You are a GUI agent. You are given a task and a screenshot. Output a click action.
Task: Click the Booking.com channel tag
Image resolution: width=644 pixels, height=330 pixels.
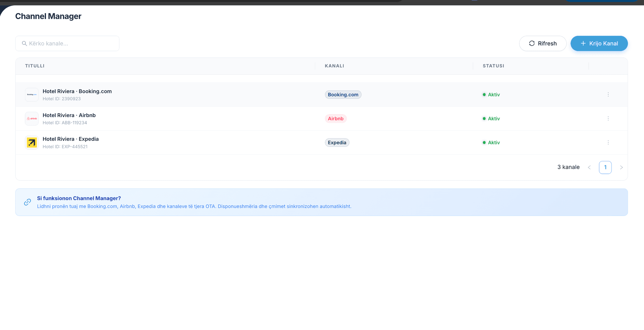point(343,95)
